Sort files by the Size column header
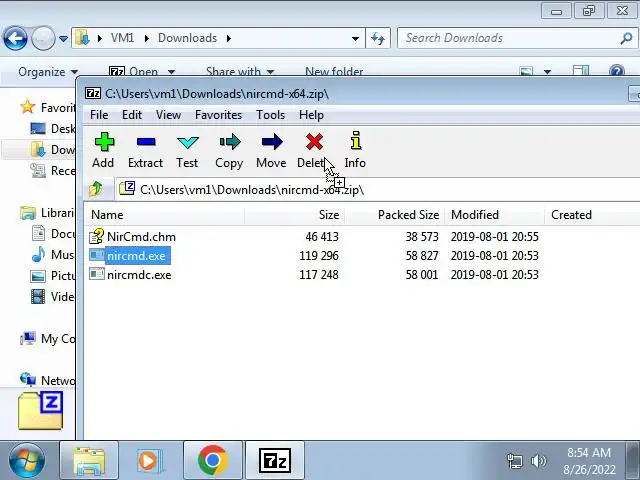Viewport: 640px width, 480px height. coord(295,215)
